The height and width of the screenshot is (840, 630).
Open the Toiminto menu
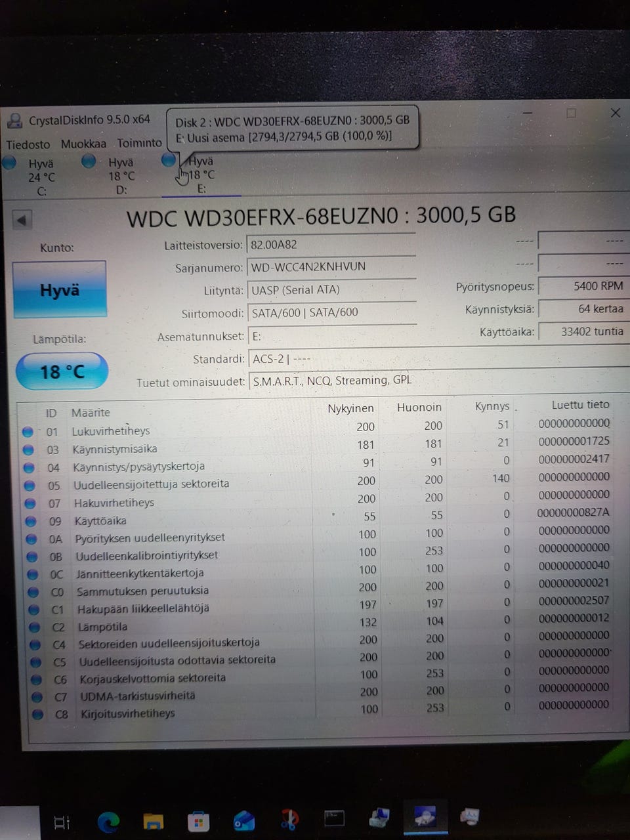[139, 143]
